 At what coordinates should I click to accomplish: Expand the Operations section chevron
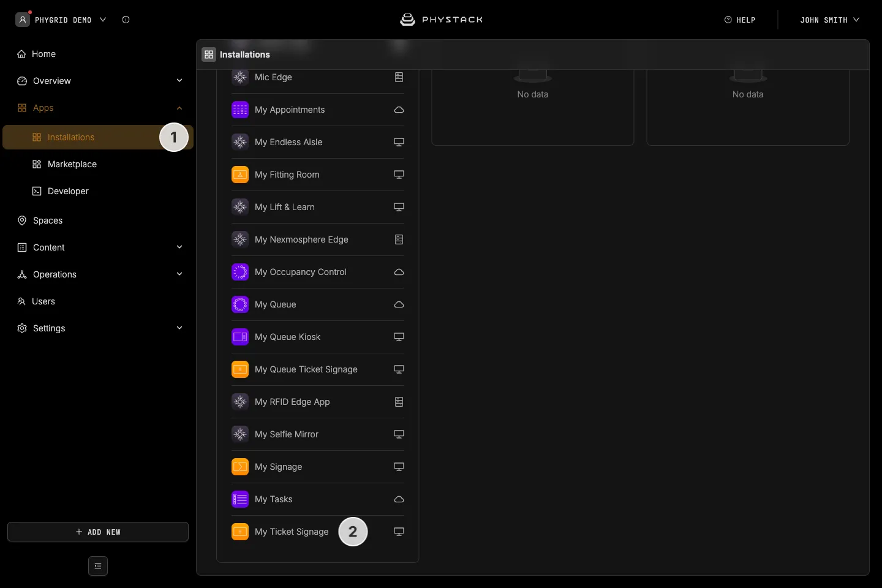[x=179, y=274]
